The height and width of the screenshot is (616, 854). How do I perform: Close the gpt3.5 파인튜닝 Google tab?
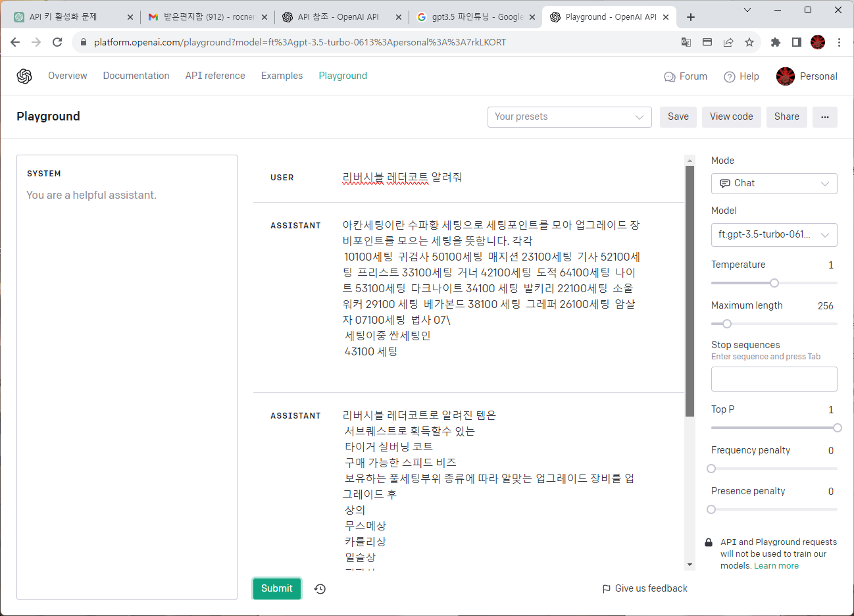click(x=532, y=17)
